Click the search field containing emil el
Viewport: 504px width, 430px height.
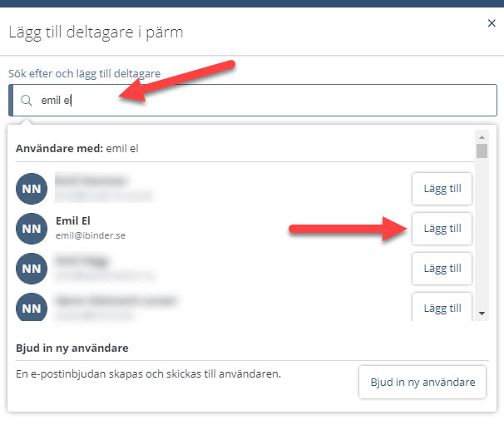click(253, 101)
